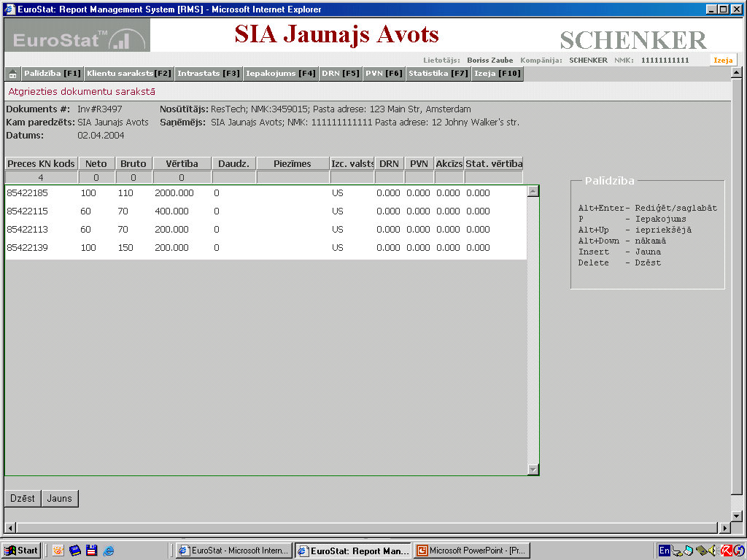Open the floppy disk quick launch icon
This screenshot has width=747, height=560.
[x=91, y=551]
